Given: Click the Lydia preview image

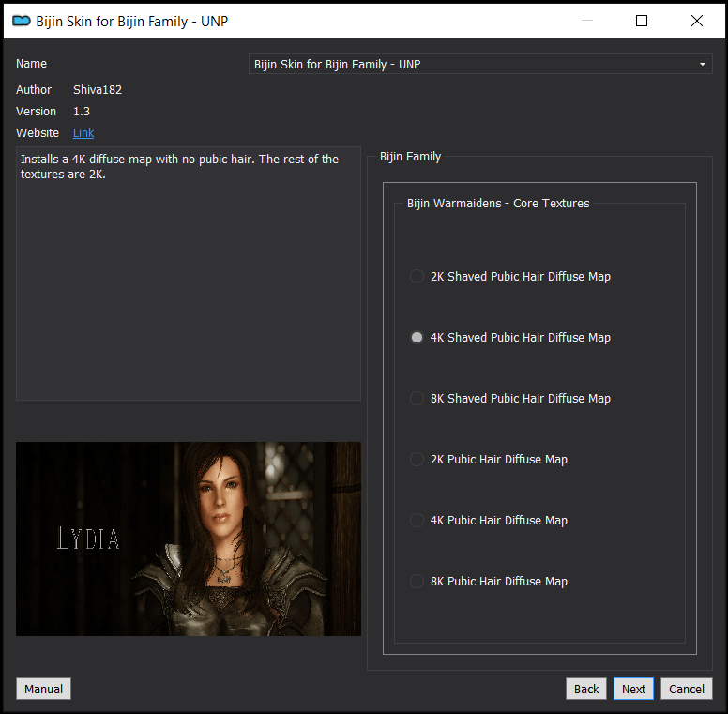Looking at the screenshot, I should coord(189,539).
